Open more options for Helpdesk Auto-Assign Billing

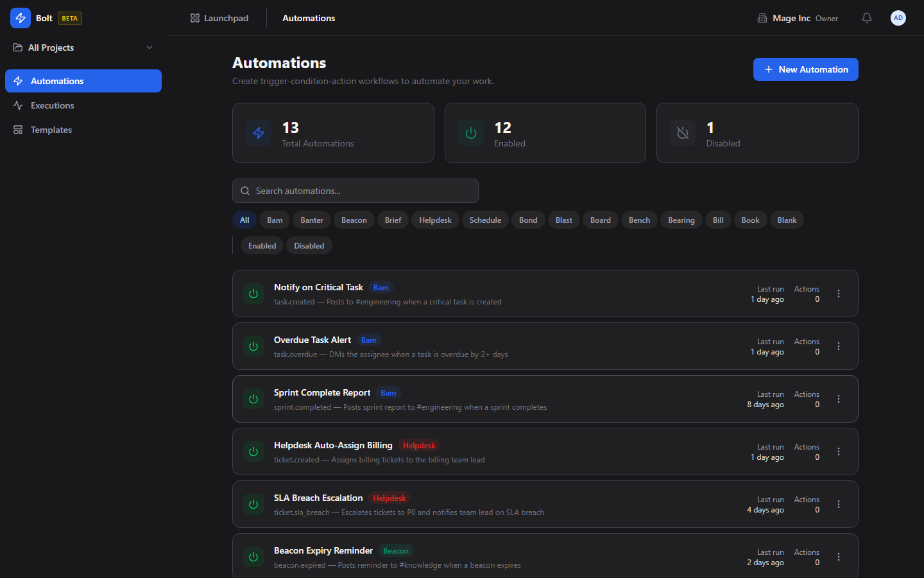[838, 451]
